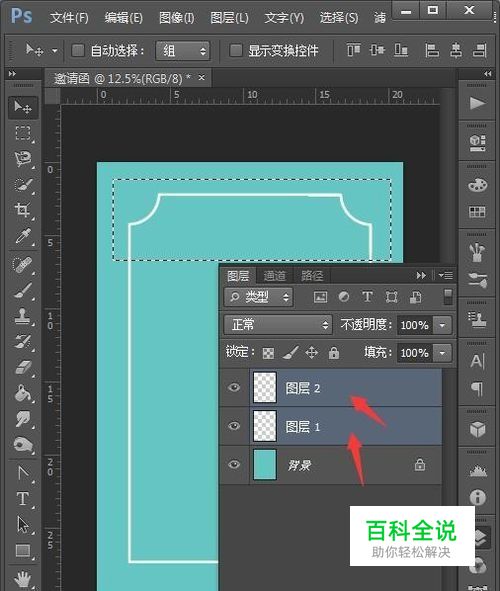Viewport: 500px width, 591px height.
Task: Hide 图层 2 with eye icon
Action: click(234, 387)
